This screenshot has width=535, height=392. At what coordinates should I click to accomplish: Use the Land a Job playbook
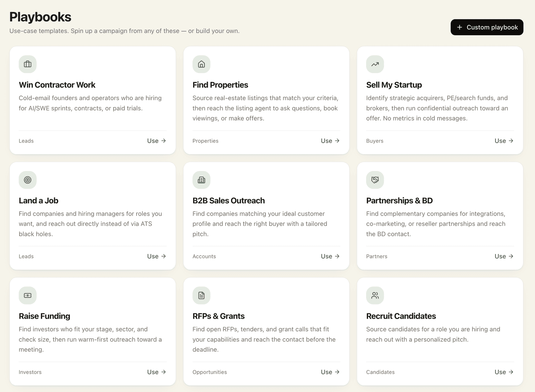point(157,256)
